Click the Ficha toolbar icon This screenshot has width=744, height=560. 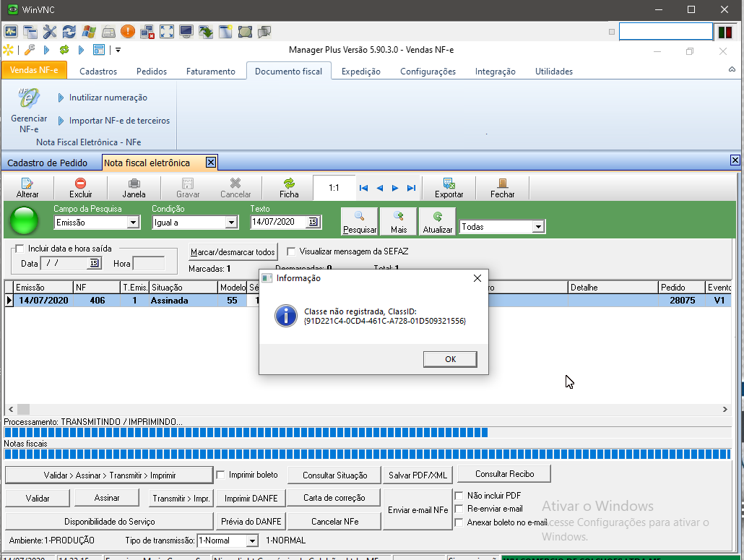(289, 184)
